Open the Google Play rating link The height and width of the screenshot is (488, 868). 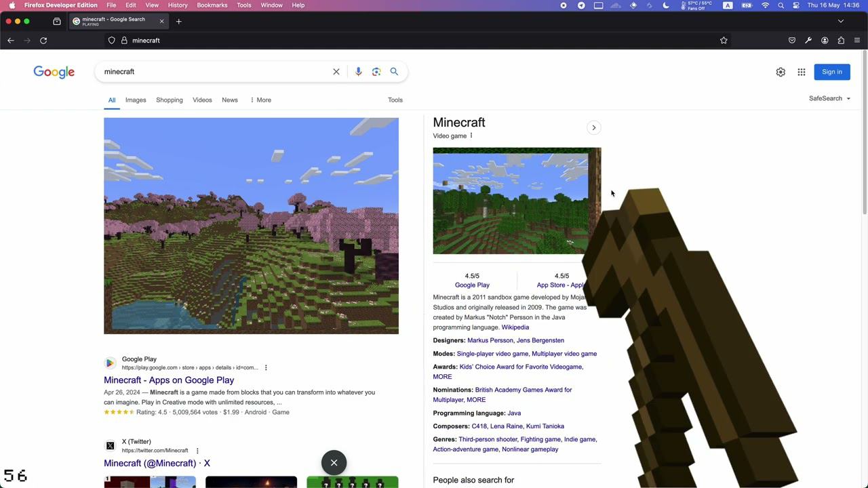(x=472, y=285)
